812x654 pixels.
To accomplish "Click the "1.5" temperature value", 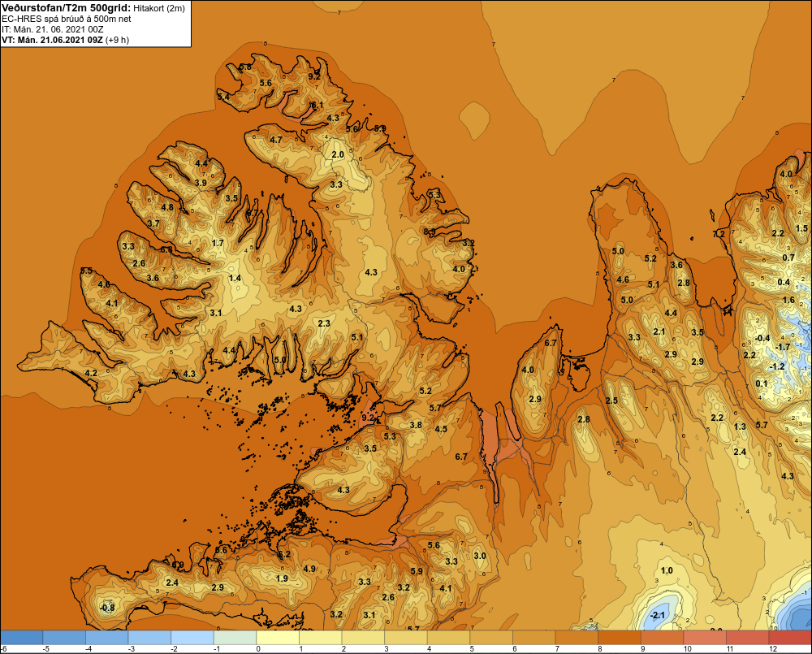I will point(801,228).
